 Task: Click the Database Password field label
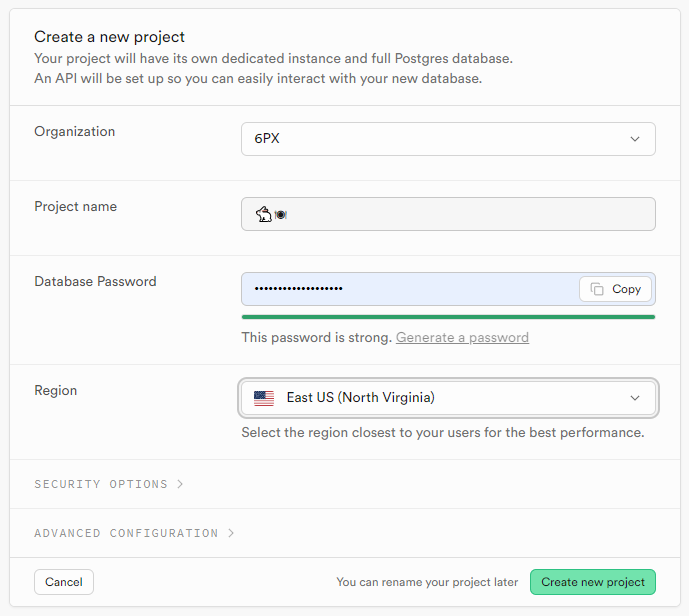pos(95,282)
